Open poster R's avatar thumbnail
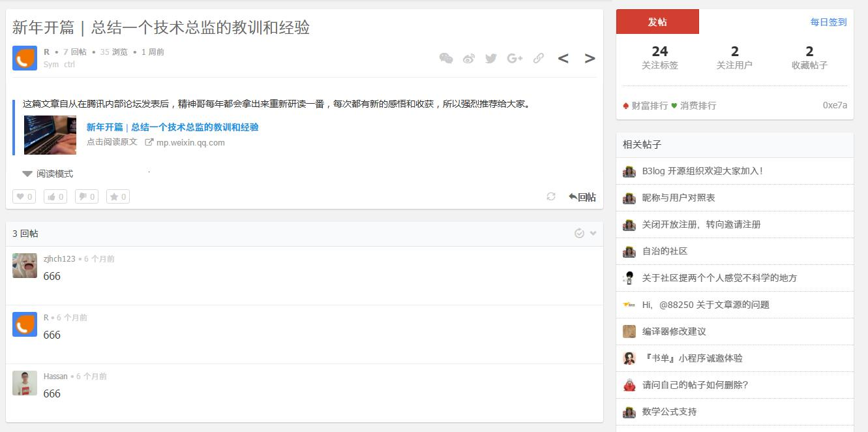 (24, 58)
